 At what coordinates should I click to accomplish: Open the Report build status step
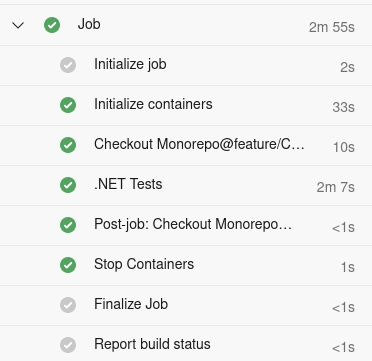pyautogui.click(x=186, y=343)
